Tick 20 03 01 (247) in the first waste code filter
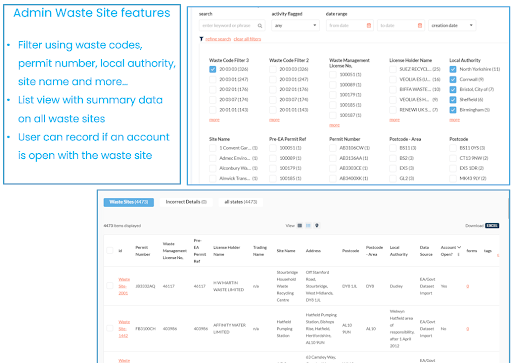This screenshot has height=363, width=512. 213,79
